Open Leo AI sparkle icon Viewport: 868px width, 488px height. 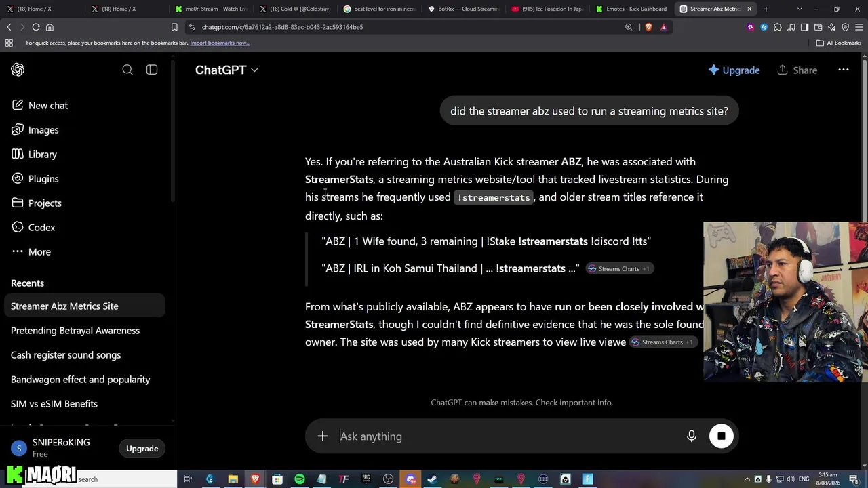832,27
